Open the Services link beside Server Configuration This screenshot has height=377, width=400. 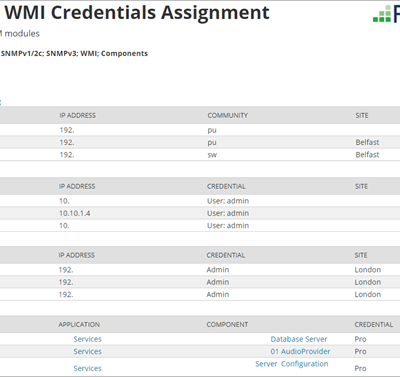point(87,368)
